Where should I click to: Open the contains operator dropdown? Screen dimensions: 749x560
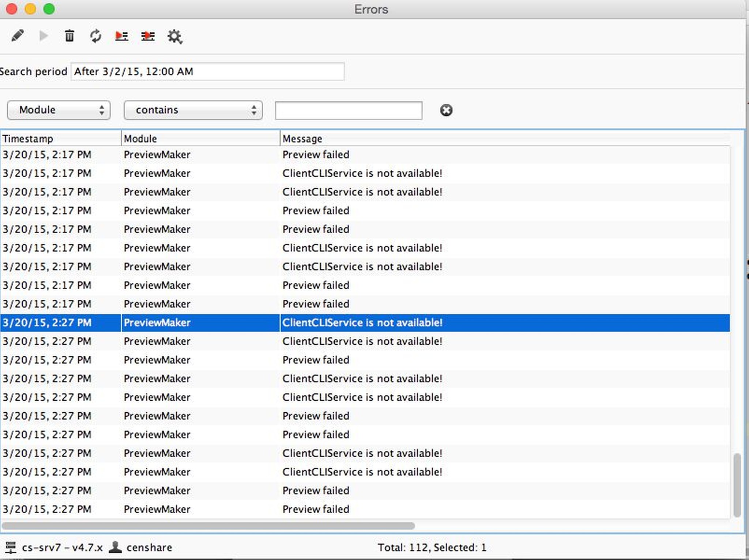tap(193, 110)
